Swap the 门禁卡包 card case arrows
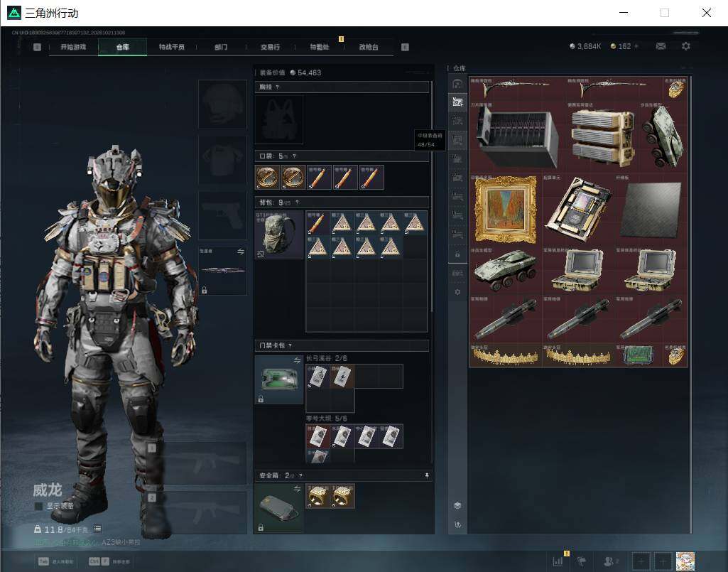The height and width of the screenshot is (572, 728). pos(297,360)
